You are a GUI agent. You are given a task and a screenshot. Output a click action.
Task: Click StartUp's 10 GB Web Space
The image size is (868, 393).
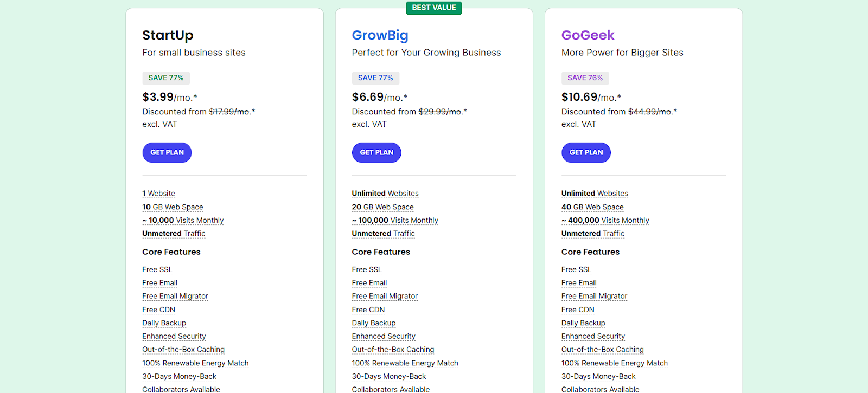pyautogui.click(x=173, y=207)
